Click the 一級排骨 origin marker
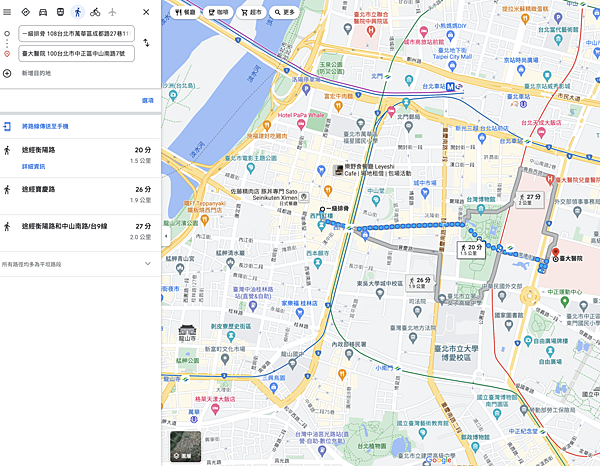Image resolution: width=600 pixels, height=466 pixels. click(323, 209)
